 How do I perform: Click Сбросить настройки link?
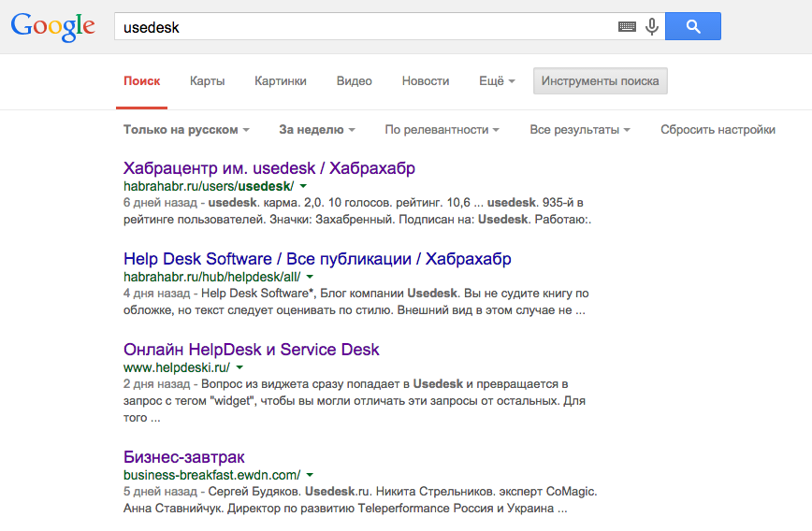[x=718, y=130]
